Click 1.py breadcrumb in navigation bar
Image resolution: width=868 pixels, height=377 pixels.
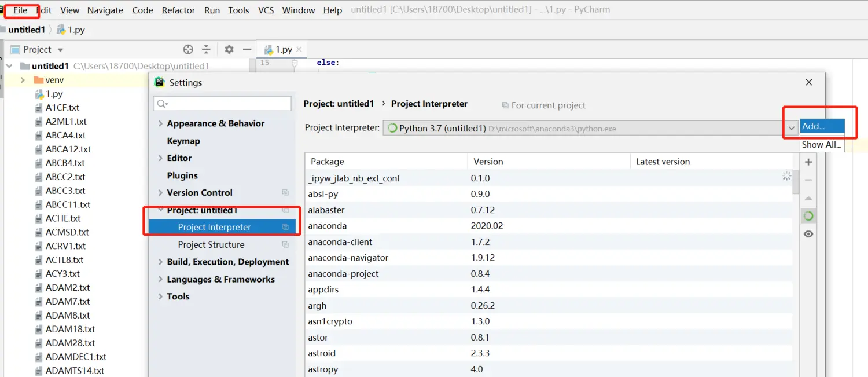tap(71, 30)
